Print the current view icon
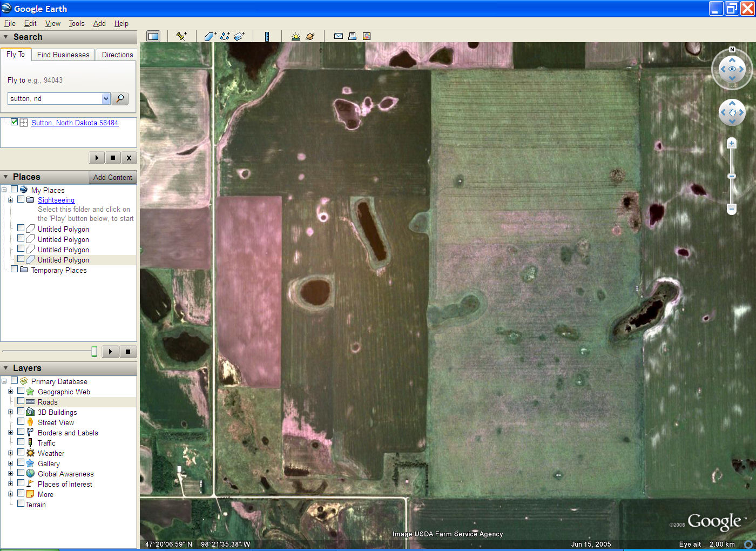This screenshot has height=551, width=756. (353, 36)
